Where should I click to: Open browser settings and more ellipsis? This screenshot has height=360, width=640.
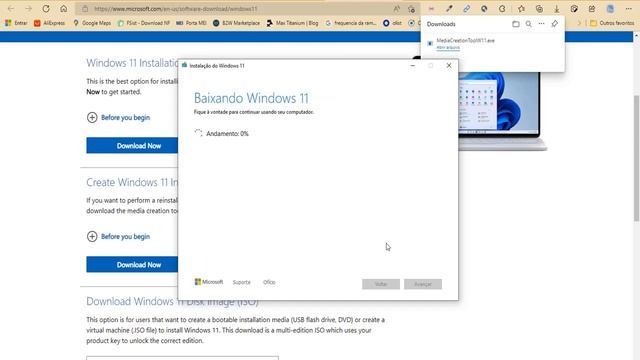point(629,9)
